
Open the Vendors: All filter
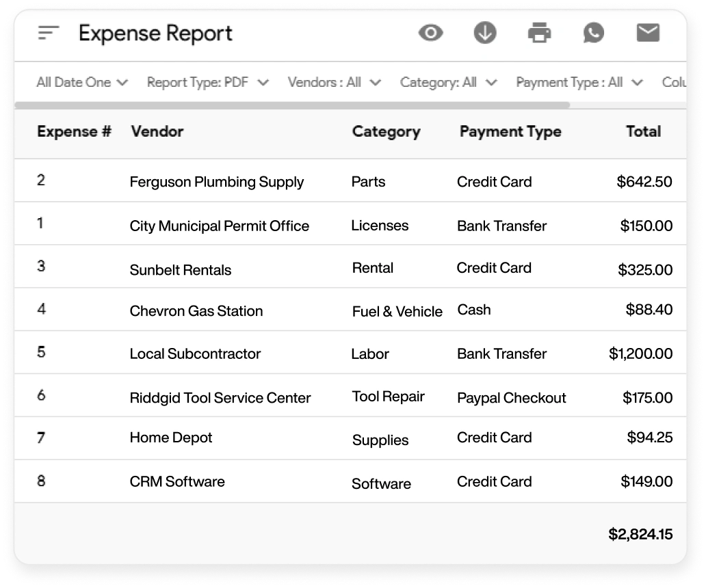pyautogui.click(x=335, y=82)
